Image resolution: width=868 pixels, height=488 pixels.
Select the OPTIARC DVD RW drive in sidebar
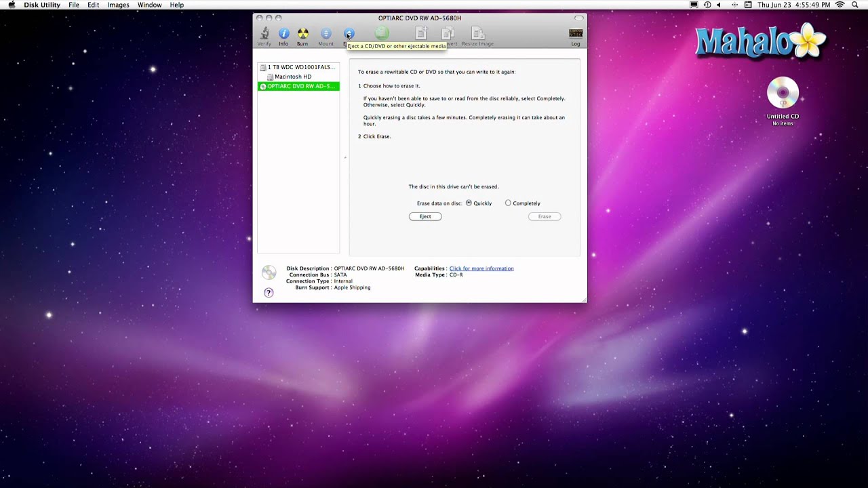click(x=298, y=86)
